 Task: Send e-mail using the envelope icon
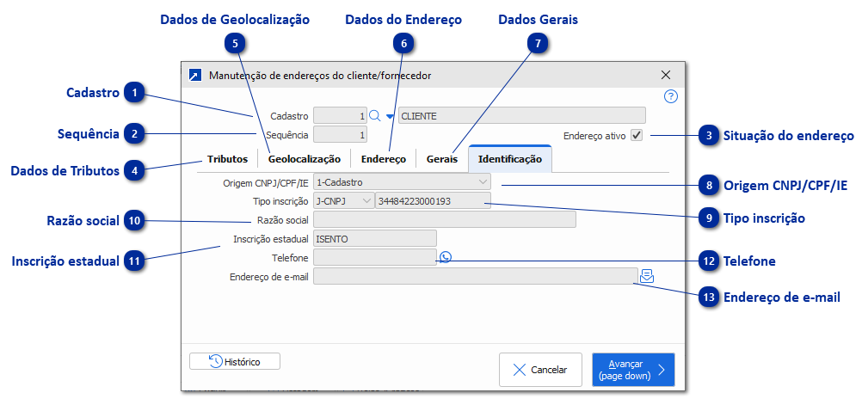point(647,276)
